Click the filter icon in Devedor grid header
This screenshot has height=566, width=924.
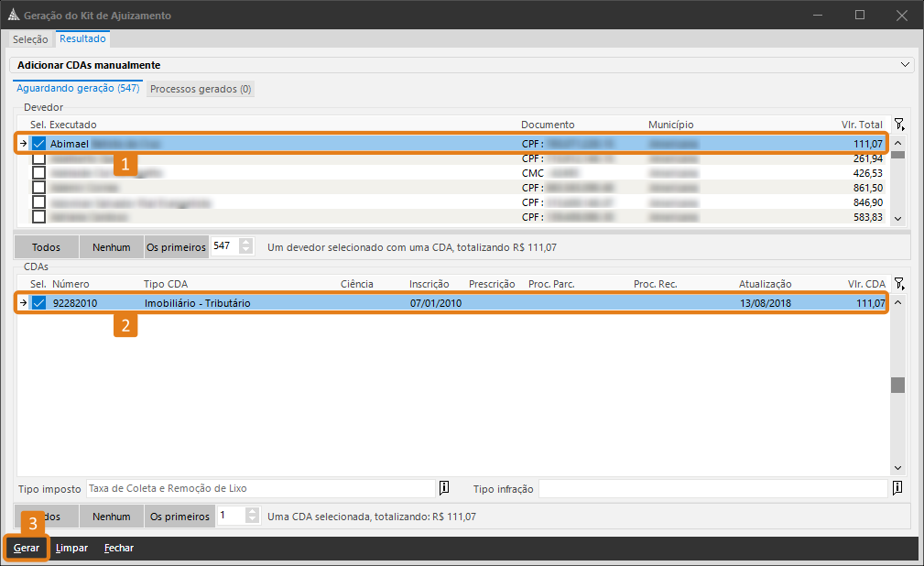click(898, 125)
